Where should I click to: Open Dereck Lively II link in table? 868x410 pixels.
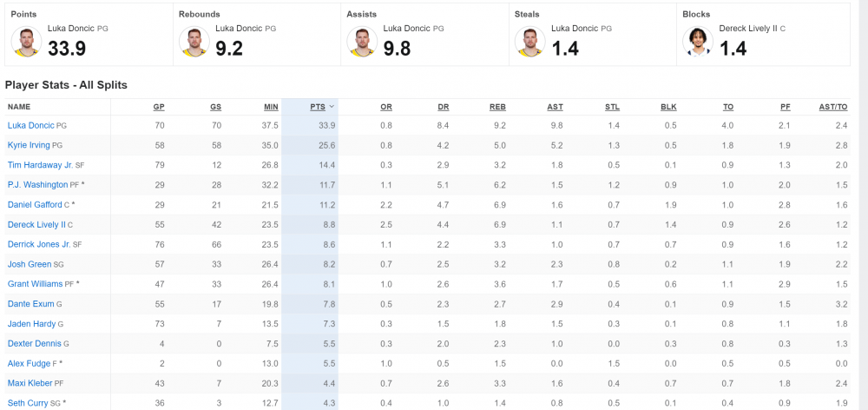[x=36, y=224]
